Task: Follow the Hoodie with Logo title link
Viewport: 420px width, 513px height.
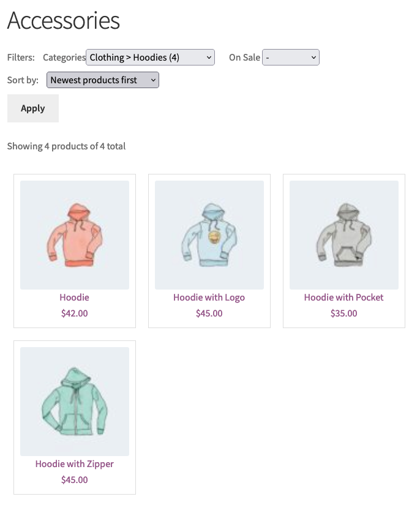Action: [x=209, y=298]
